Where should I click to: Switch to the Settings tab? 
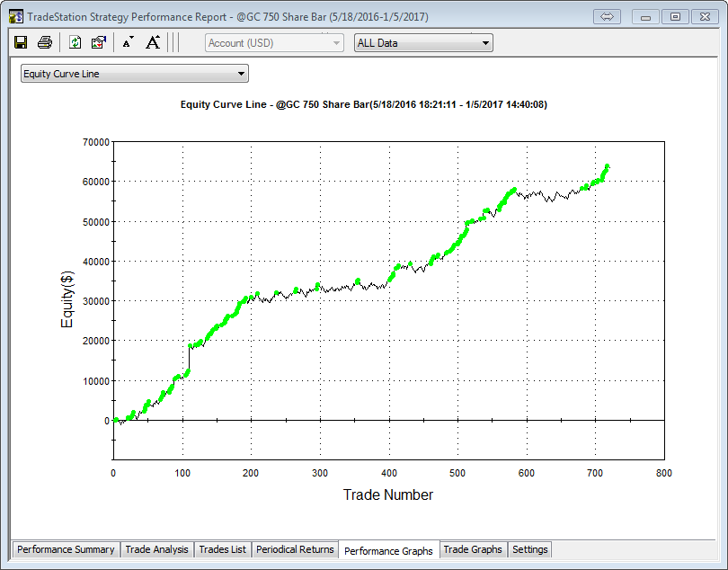tap(529, 549)
